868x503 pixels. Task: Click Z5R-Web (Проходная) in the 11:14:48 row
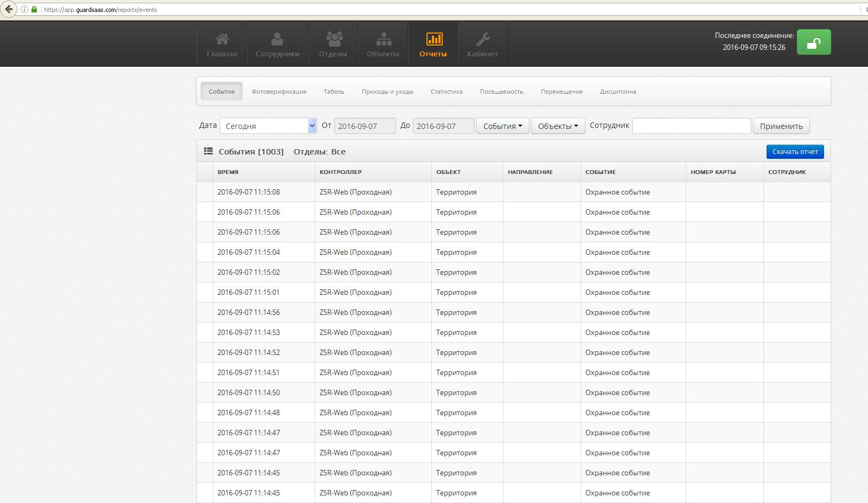coord(355,412)
